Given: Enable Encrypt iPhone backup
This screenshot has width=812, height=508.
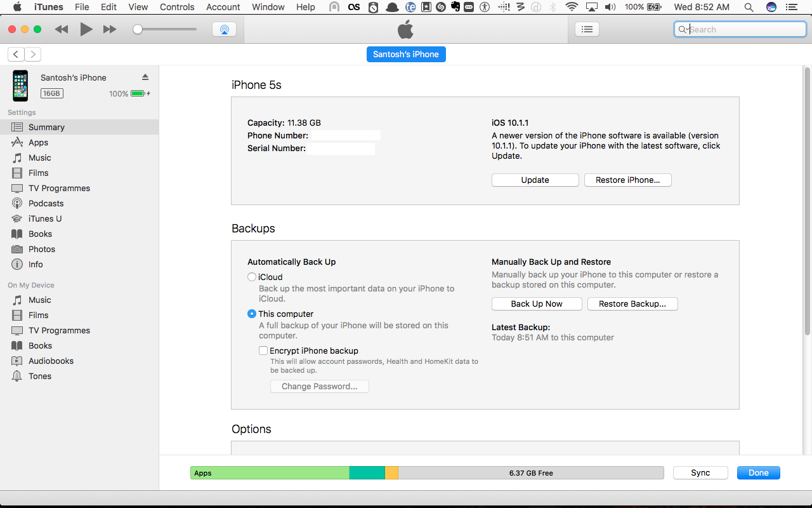Looking at the screenshot, I should 263,351.
